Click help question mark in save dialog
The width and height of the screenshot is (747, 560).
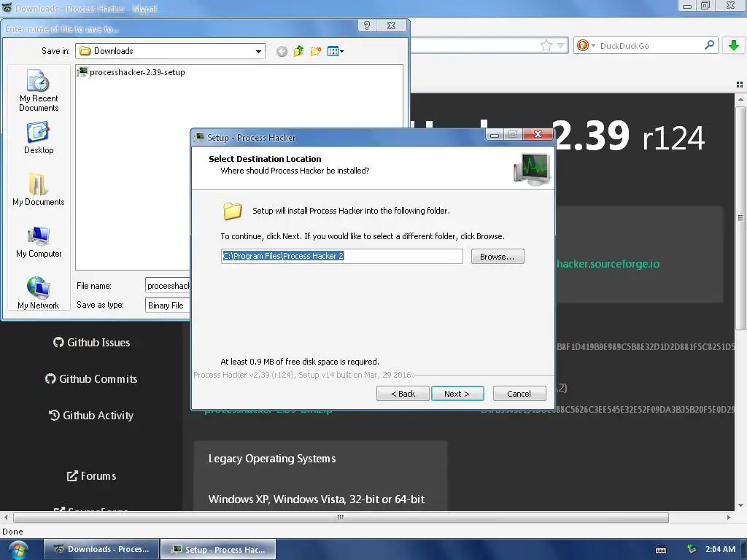click(366, 26)
